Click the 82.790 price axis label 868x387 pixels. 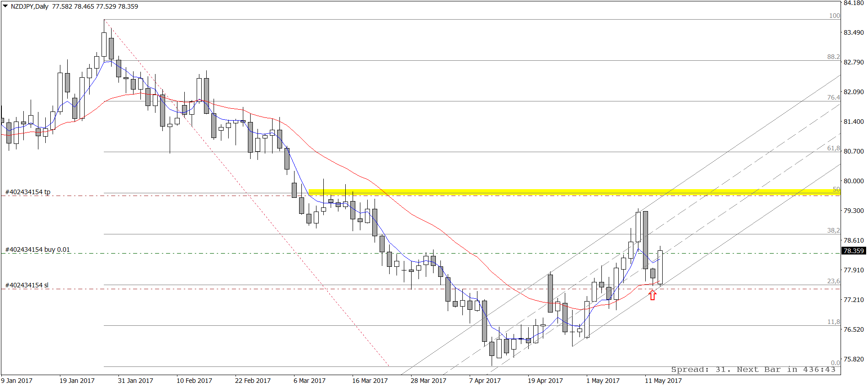854,62
